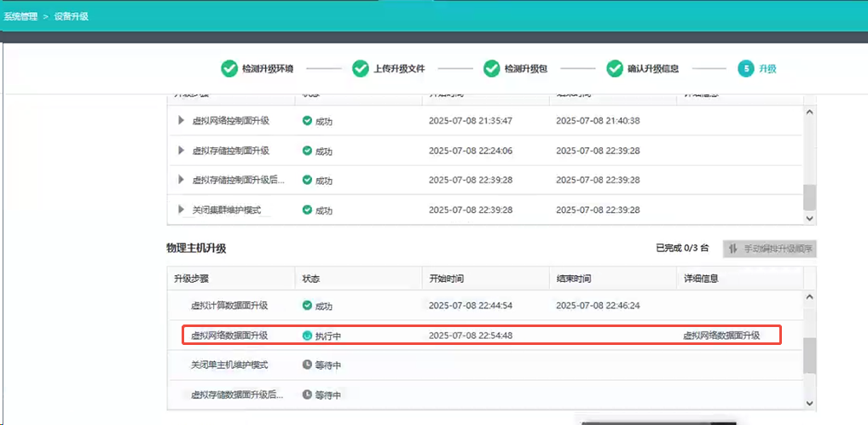Image resolution: width=868 pixels, height=425 pixels.
Task: Click the step 5 升级 circle icon
Action: click(x=746, y=68)
